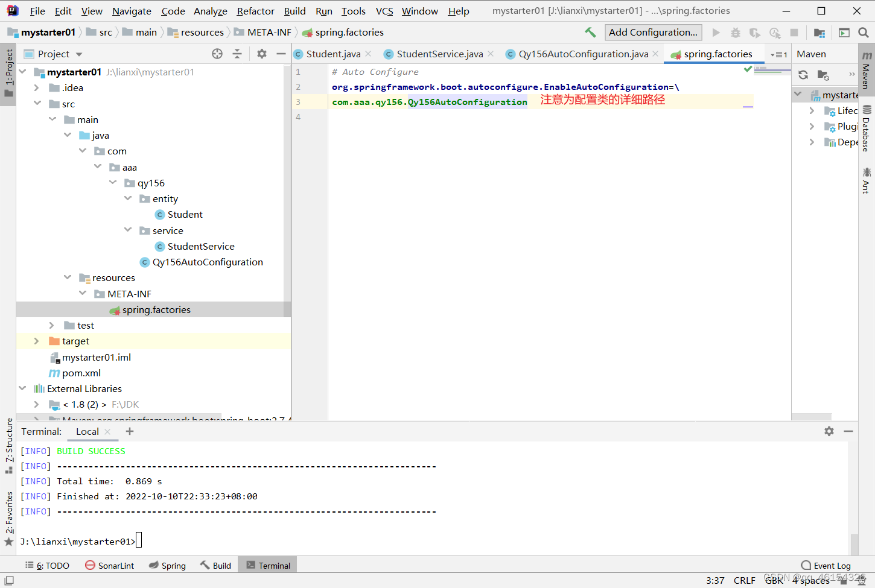This screenshot has height=588, width=875.
Task: Open the Terminal settings gear
Action: click(x=829, y=431)
